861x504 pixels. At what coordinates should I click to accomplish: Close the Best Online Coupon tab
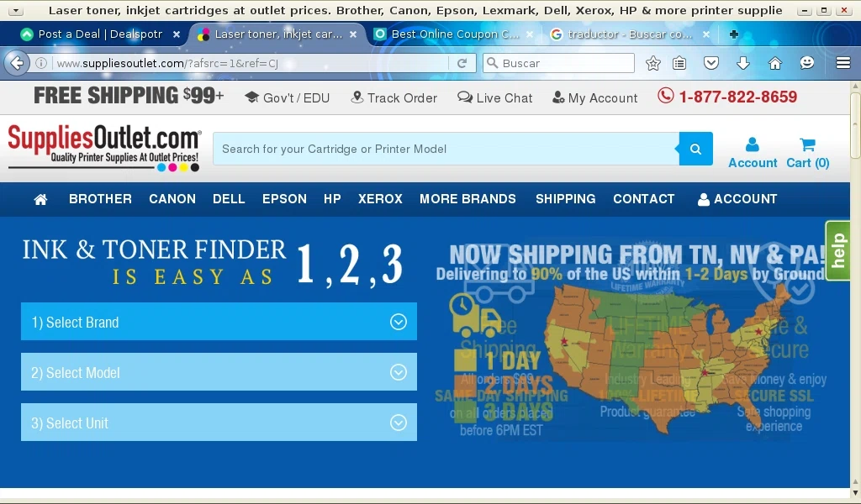pyautogui.click(x=530, y=34)
